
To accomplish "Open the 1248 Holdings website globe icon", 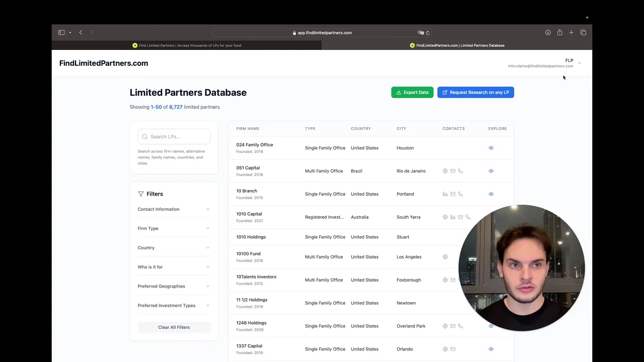I will pyautogui.click(x=445, y=326).
